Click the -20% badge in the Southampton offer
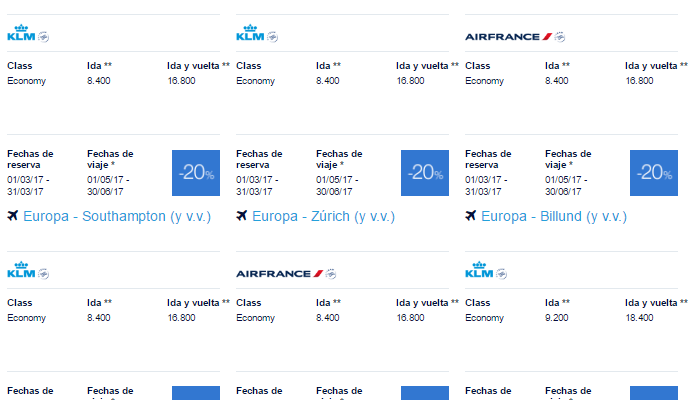 click(196, 173)
